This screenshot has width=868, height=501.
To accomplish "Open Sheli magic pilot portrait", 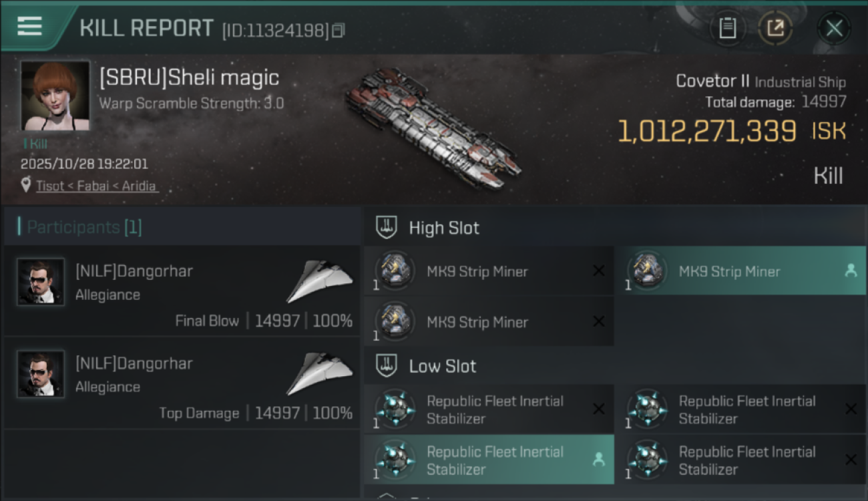I will point(55,96).
